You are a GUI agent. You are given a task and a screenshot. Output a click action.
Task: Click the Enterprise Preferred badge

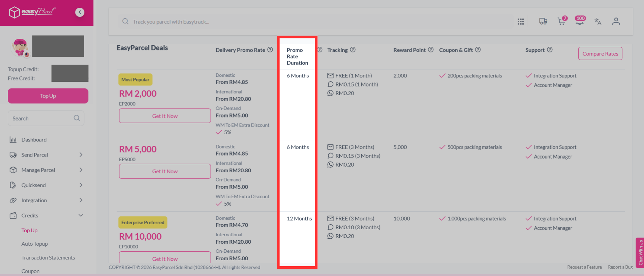click(x=143, y=222)
